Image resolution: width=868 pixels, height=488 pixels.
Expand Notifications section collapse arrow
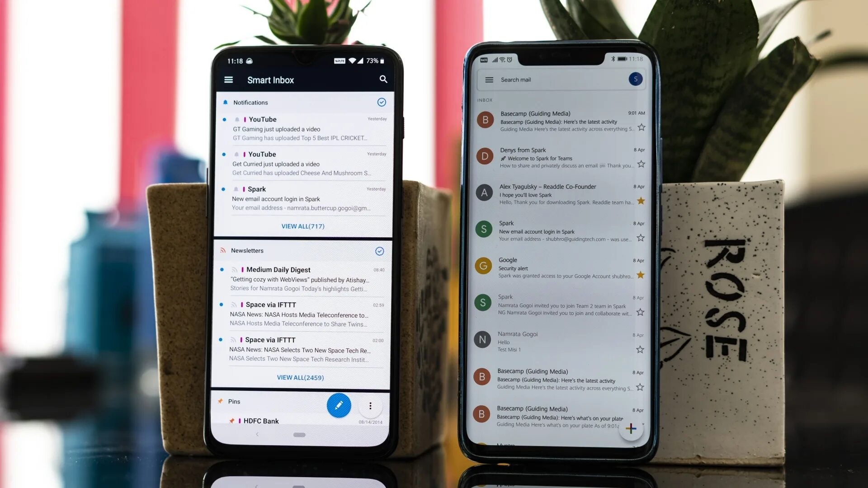coord(382,102)
